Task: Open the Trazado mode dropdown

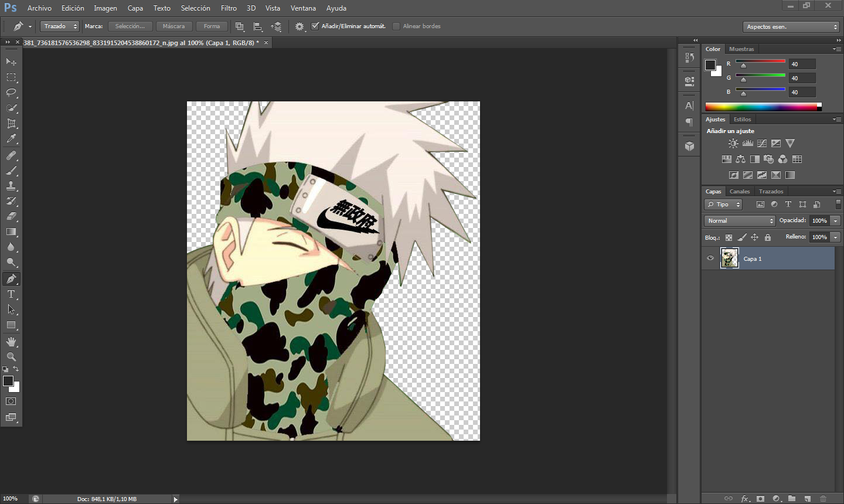Action: [x=59, y=26]
